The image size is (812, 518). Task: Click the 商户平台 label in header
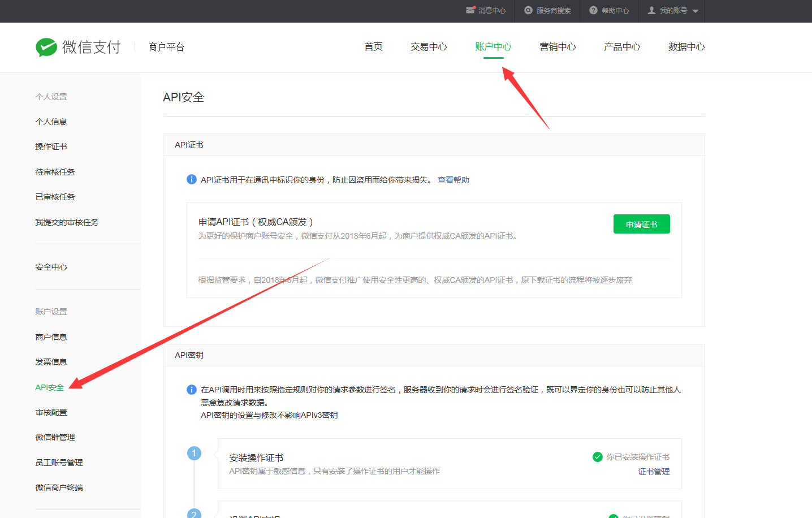click(x=166, y=47)
